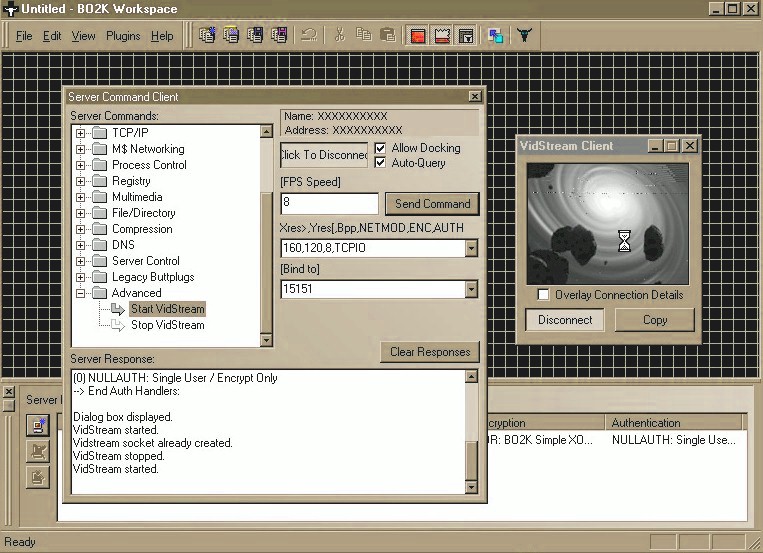Open the 160,120,8,TCPIO combo box dropdown
This screenshot has width=763, height=553.
point(472,248)
